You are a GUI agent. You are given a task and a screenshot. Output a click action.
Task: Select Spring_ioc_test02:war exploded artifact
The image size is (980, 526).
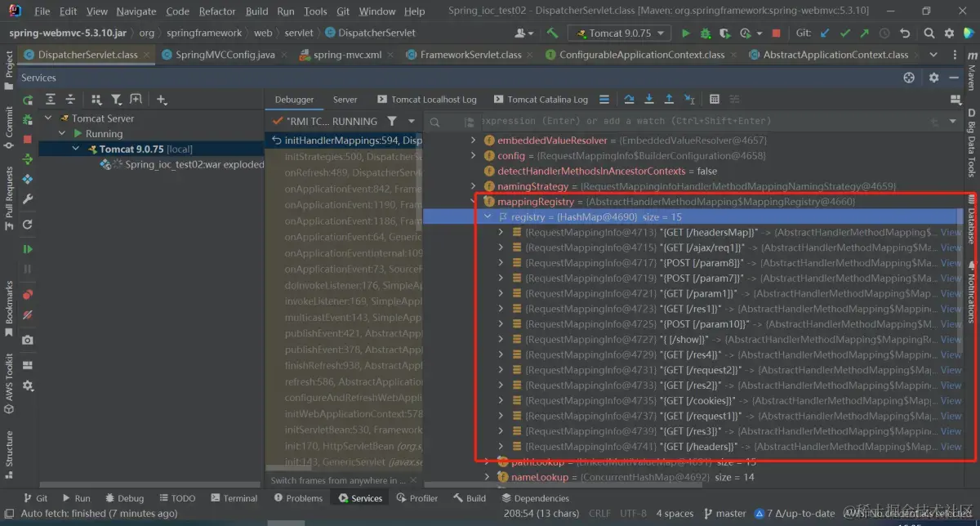(194, 164)
